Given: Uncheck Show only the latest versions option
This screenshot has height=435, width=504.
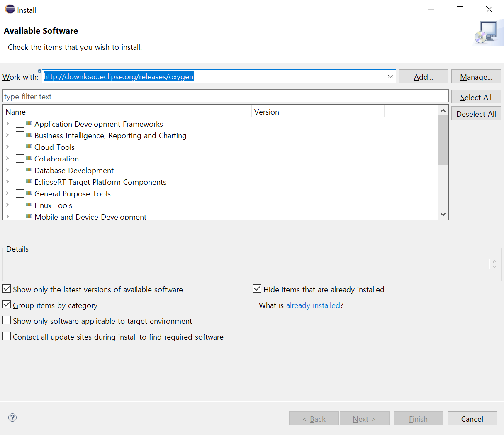Looking at the screenshot, I should 7,289.
